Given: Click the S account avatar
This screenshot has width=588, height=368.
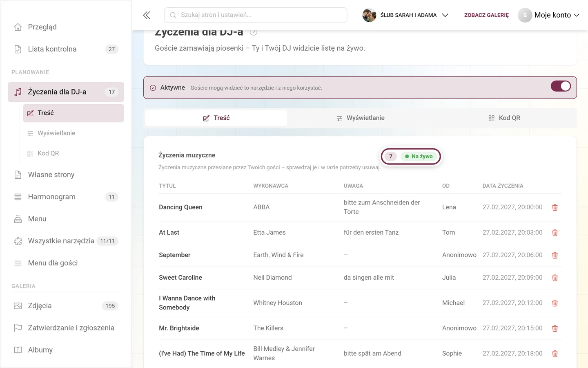Looking at the screenshot, I should pos(525,15).
